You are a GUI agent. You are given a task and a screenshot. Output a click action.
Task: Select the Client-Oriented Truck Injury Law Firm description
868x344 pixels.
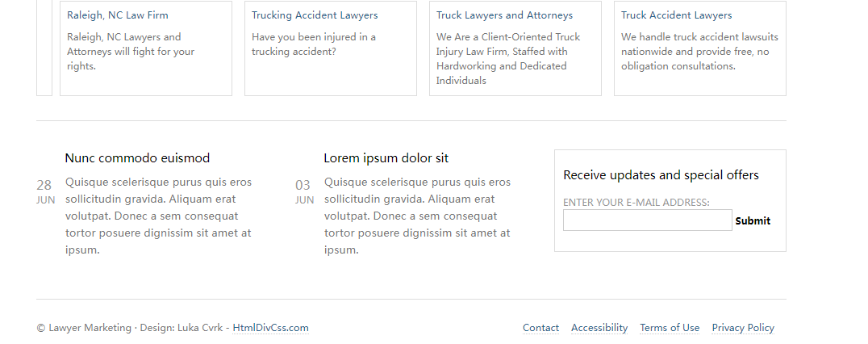[508, 59]
